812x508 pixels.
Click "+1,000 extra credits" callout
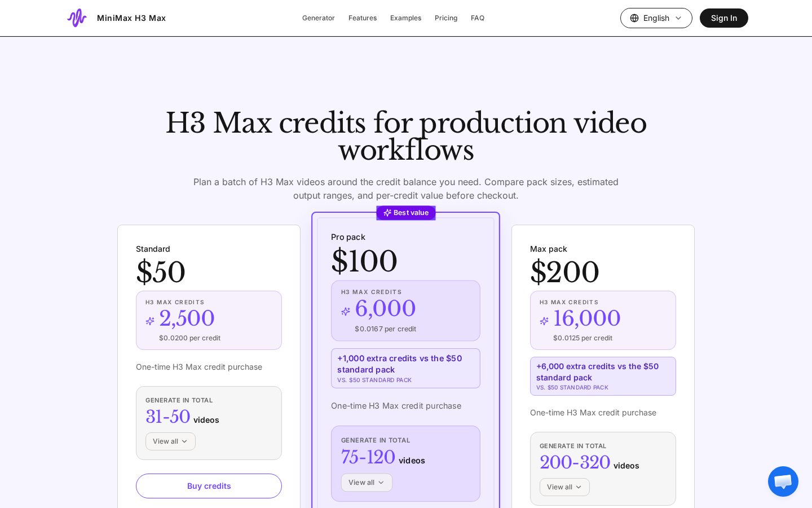[x=405, y=368]
